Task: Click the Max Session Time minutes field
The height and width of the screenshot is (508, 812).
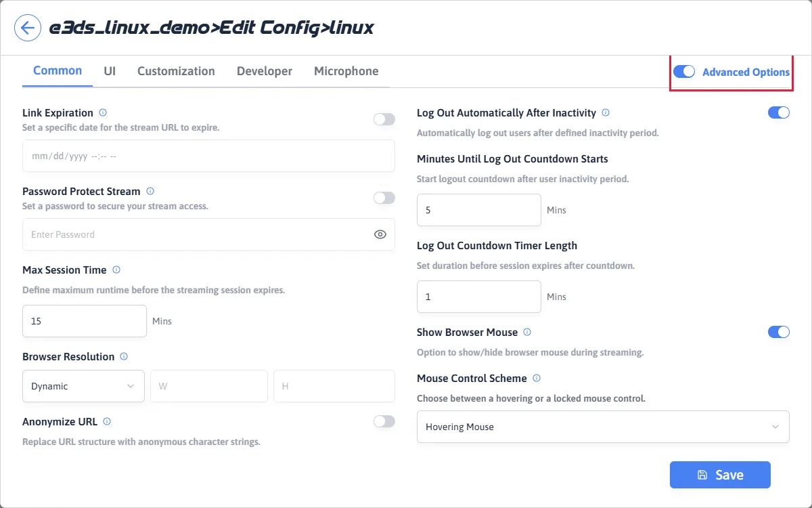Action: 85,321
